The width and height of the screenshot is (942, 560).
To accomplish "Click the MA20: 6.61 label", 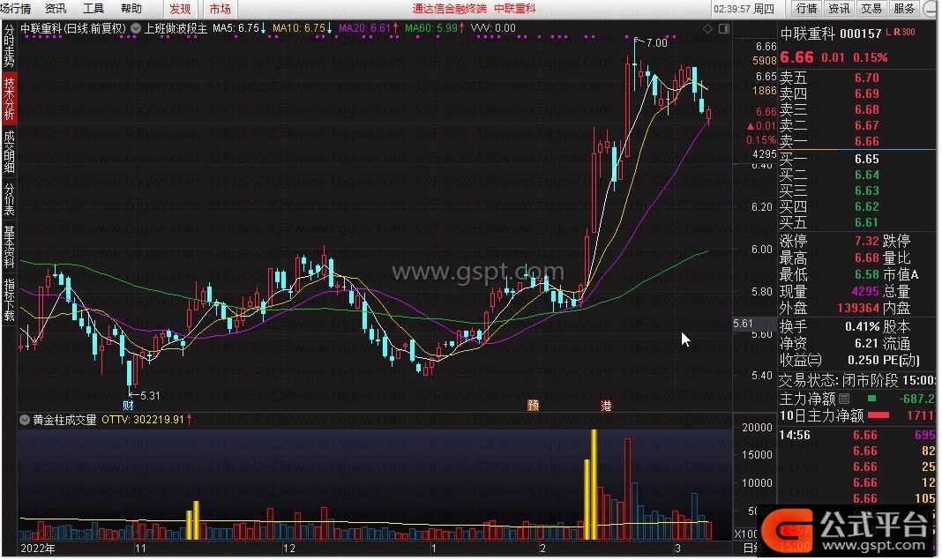I will [368, 28].
